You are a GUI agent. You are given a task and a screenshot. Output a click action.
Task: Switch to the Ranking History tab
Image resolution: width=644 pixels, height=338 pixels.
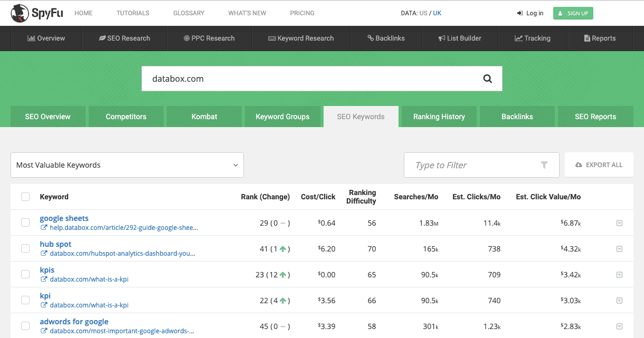(x=439, y=117)
